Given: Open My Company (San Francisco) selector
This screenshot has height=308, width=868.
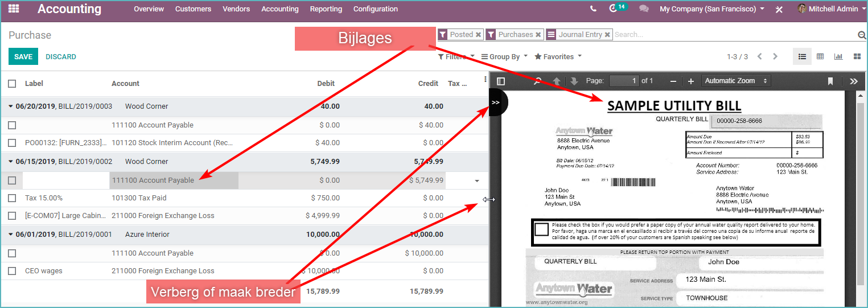Looking at the screenshot, I should [x=712, y=9].
